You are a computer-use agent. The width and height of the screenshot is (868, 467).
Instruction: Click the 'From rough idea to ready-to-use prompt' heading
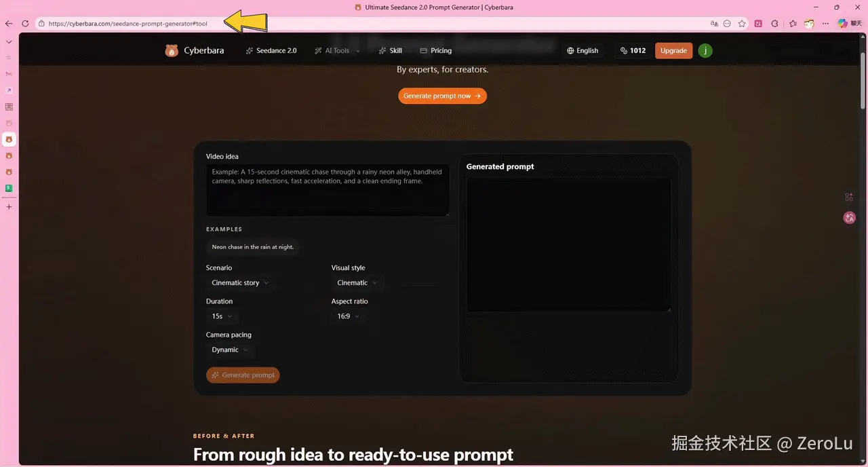(353, 454)
